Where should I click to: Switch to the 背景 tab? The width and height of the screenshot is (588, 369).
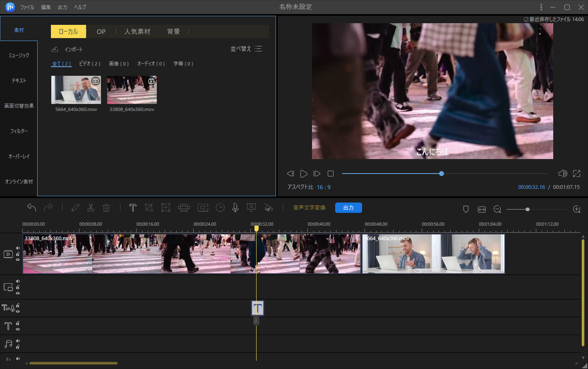173,31
